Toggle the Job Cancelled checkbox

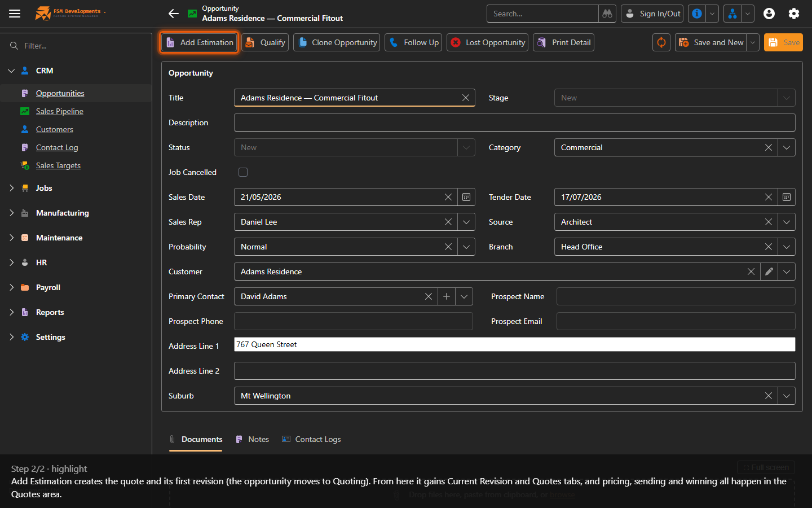click(x=243, y=172)
